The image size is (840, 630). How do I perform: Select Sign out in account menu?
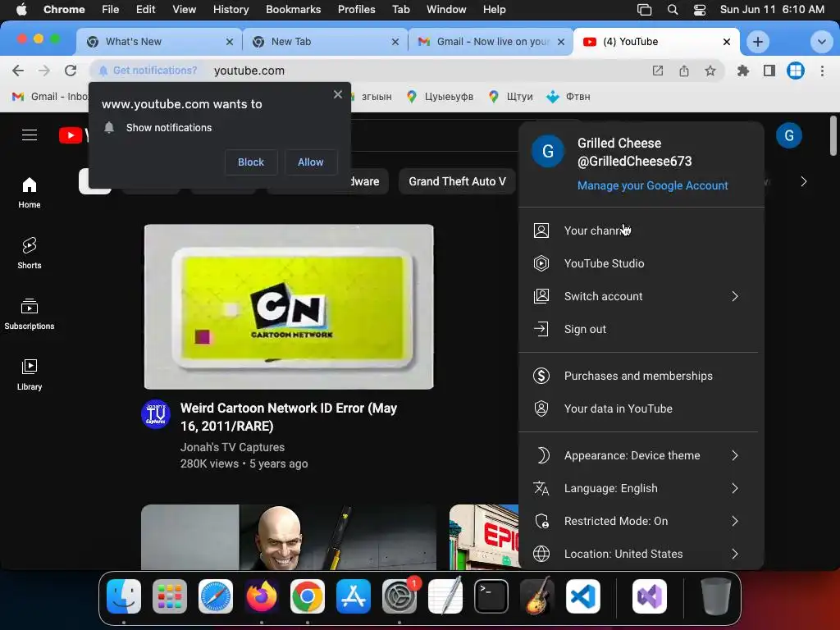[641, 329]
